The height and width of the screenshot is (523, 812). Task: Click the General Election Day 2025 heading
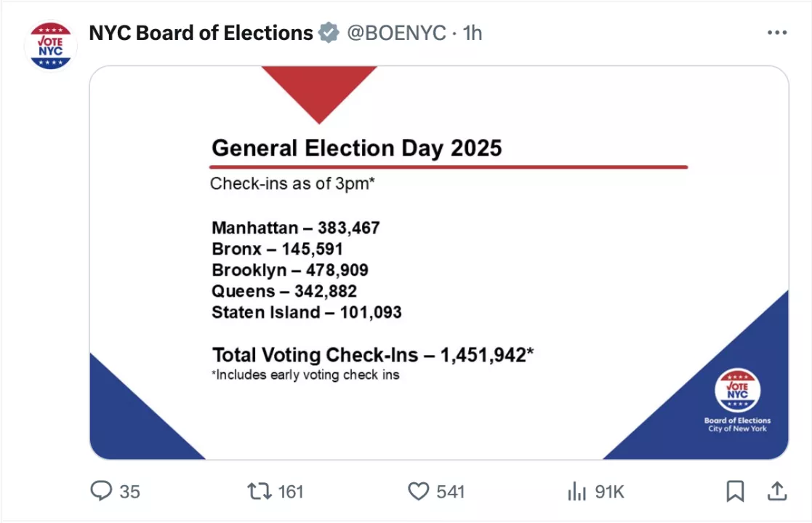357,148
